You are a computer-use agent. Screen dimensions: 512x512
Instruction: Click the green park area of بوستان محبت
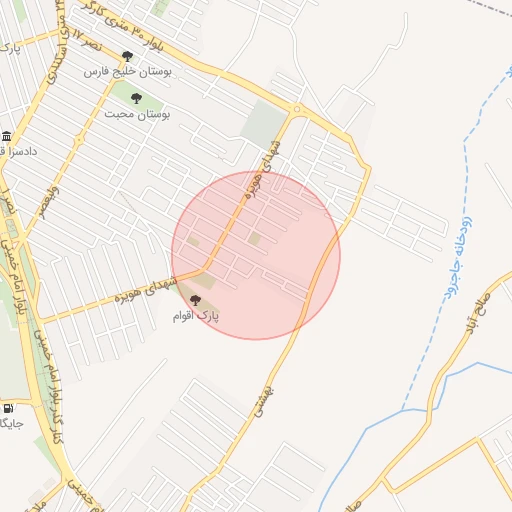(136, 98)
